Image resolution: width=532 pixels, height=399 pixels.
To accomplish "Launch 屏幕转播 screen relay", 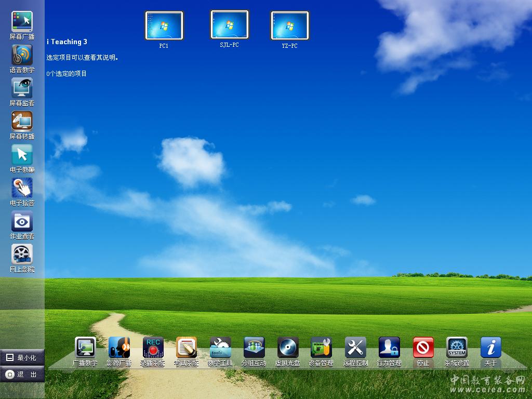I will pyautogui.click(x=22, y=122).
